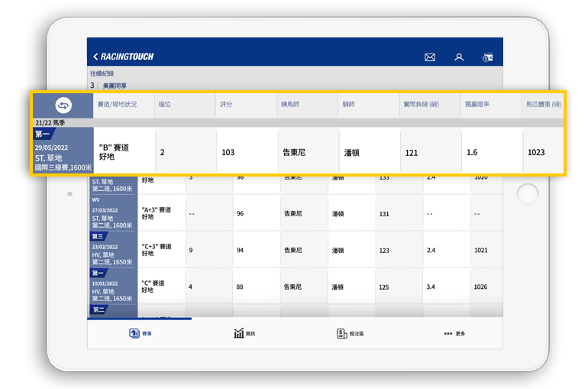Click jockey 潘頓 in highlighted row

(352, 152)
